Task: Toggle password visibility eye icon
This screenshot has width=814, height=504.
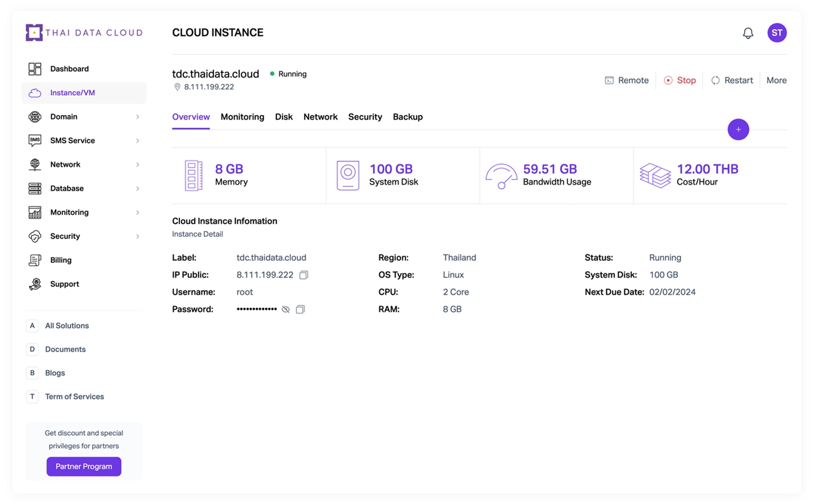Action: point(285,309)
